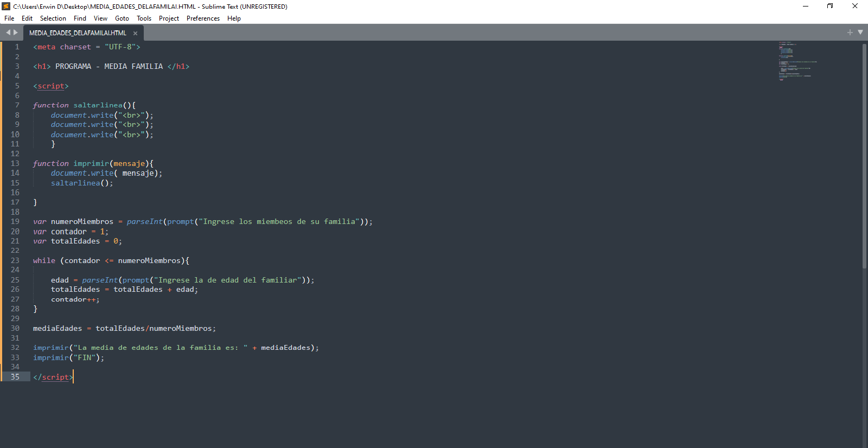The height and width of the screenshot is (448, 868).
Task: Click the 'while' keyword on line 23
Action: click(44, 260)
